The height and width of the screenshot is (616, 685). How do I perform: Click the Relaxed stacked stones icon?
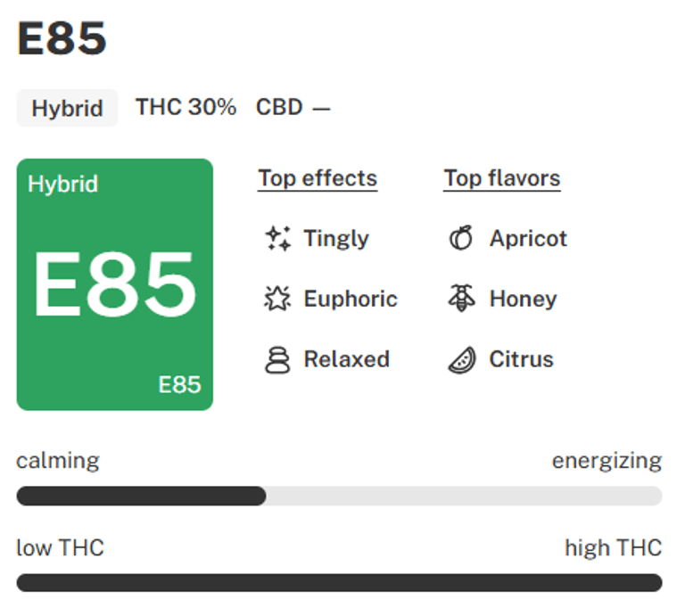(x=278, y=360)
